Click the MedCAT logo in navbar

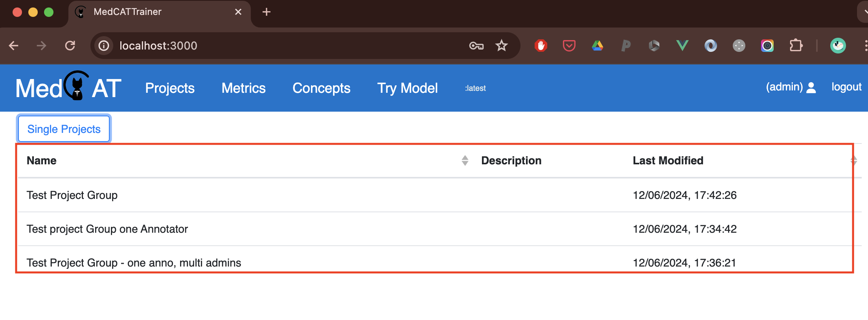click(68, 86)
